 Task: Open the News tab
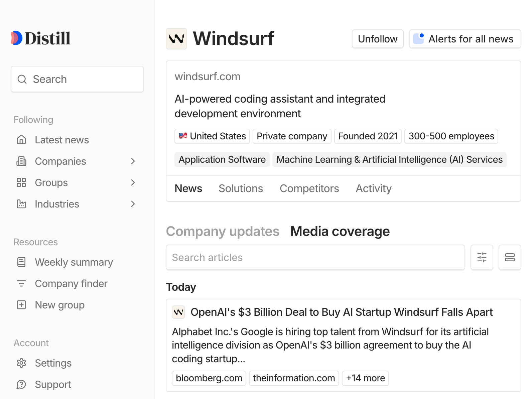(188, 188)
